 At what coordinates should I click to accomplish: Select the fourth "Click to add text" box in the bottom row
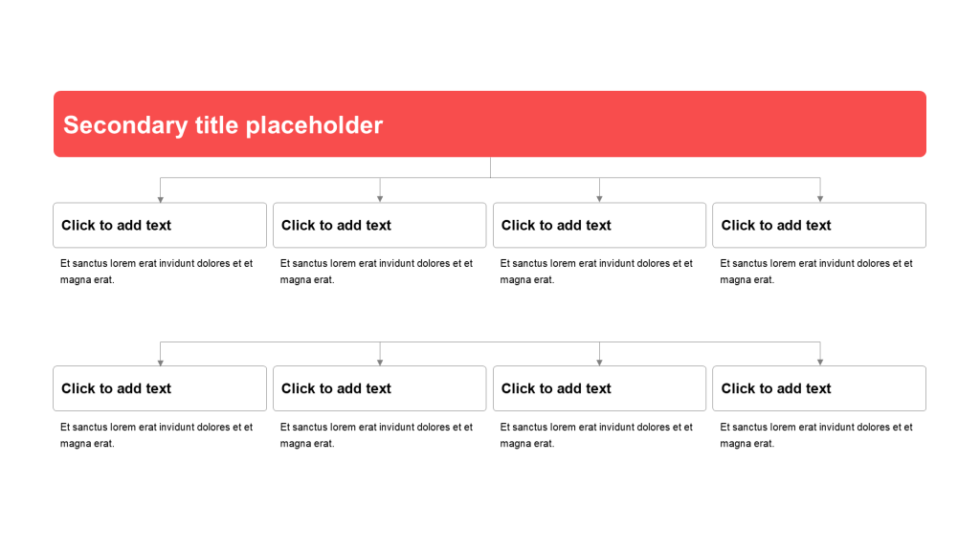[819, 388]
